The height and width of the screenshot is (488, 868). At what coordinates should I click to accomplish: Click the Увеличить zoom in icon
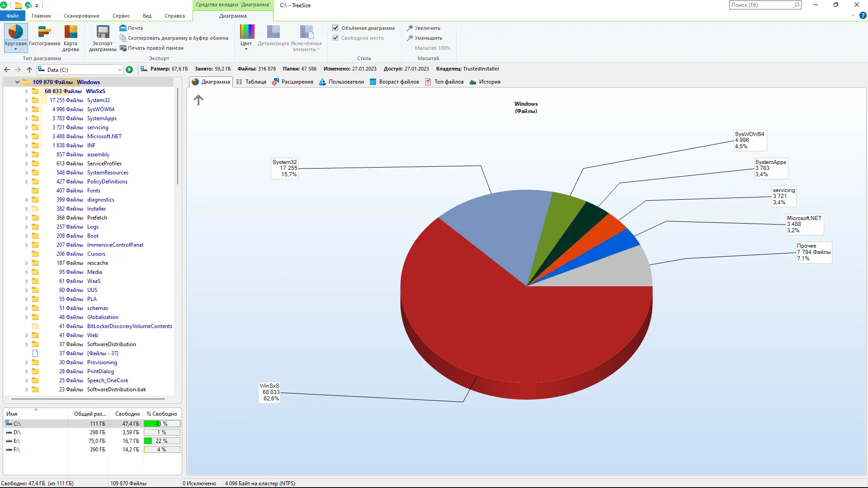[410, 28]
